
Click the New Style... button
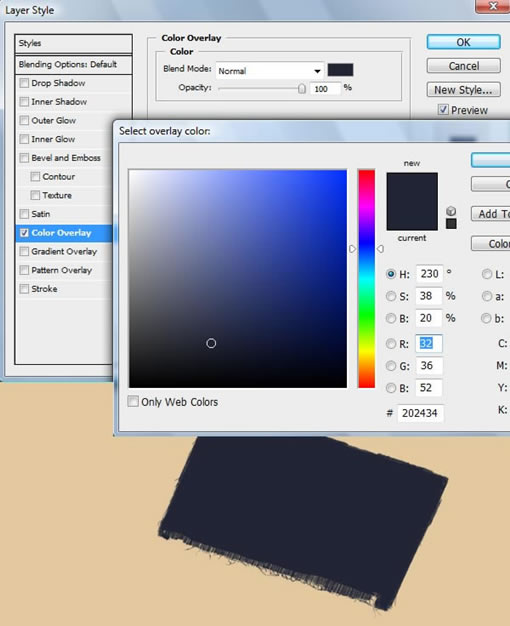463,90
